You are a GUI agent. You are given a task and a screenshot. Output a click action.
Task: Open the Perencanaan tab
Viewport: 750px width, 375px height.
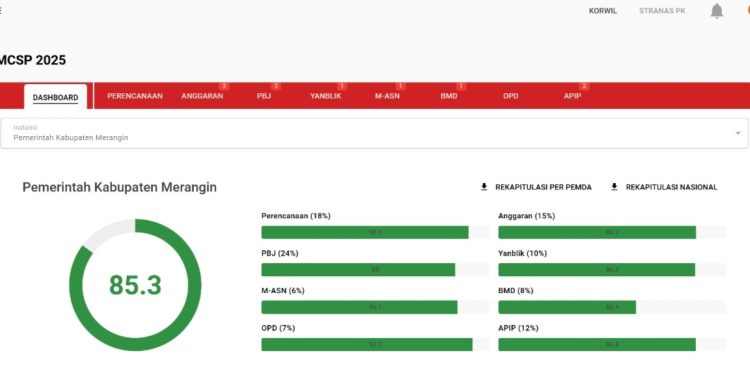coord(135,96)
